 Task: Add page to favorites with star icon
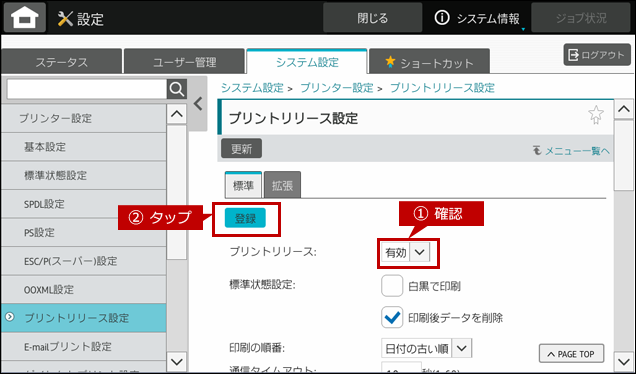tap(596, 115)
